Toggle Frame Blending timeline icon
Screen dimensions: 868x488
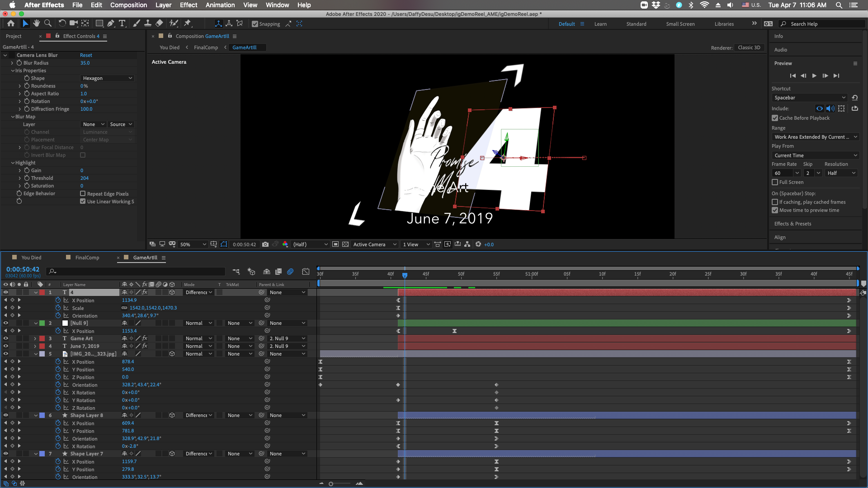coord(278,272)
